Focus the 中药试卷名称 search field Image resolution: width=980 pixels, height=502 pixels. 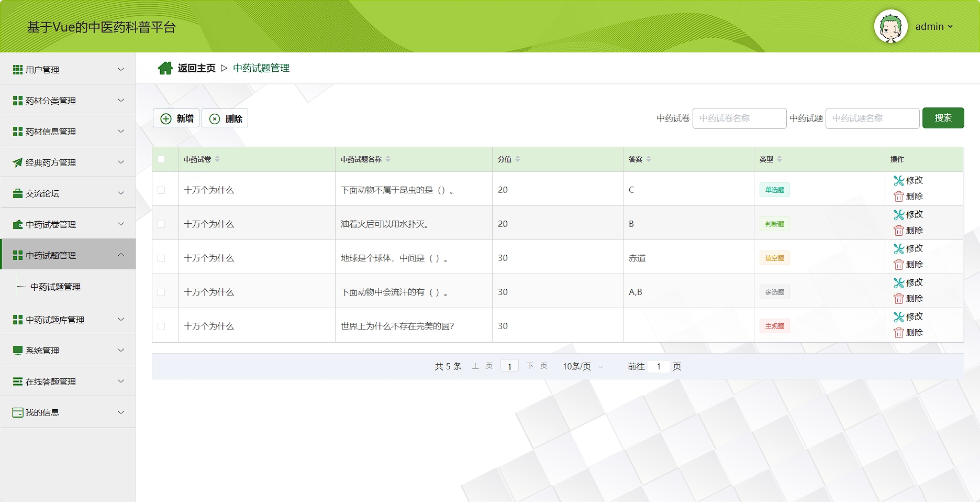(x=739, y=118)
